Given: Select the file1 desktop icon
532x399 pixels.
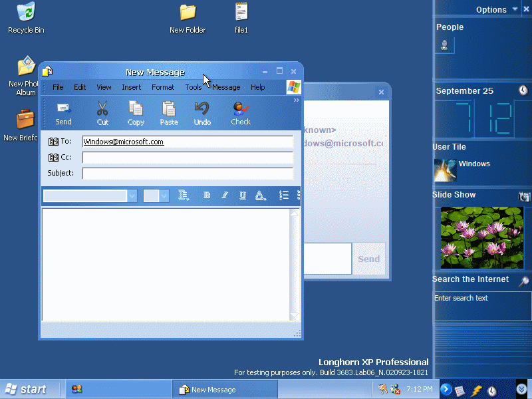Looking at the screenshot, I should [241, 18].
